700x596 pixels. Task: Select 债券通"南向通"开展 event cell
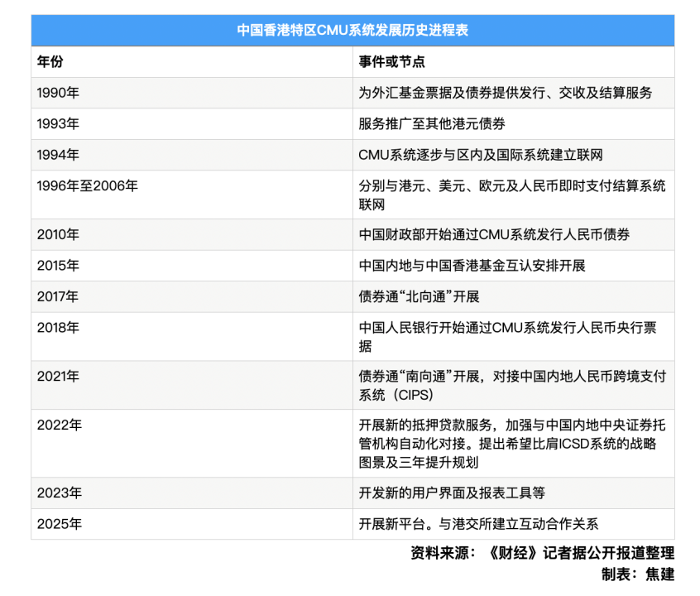512,386
